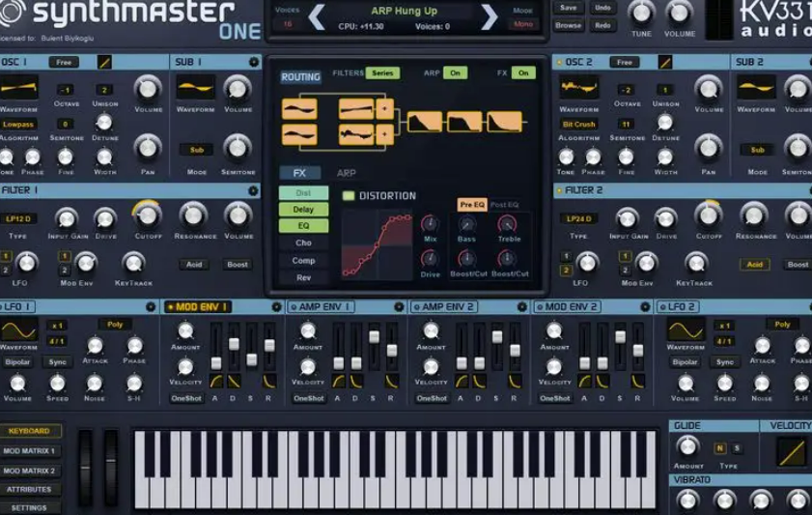Viewport: 812px width, 515px height.
Task: Select first filter block in routing diagram
Action: pos(425,123)
